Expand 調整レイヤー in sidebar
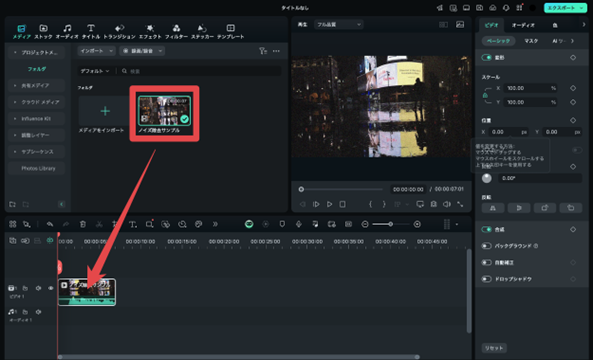The width and height of the screenshot is (593, 360). (x=36, y=135)
